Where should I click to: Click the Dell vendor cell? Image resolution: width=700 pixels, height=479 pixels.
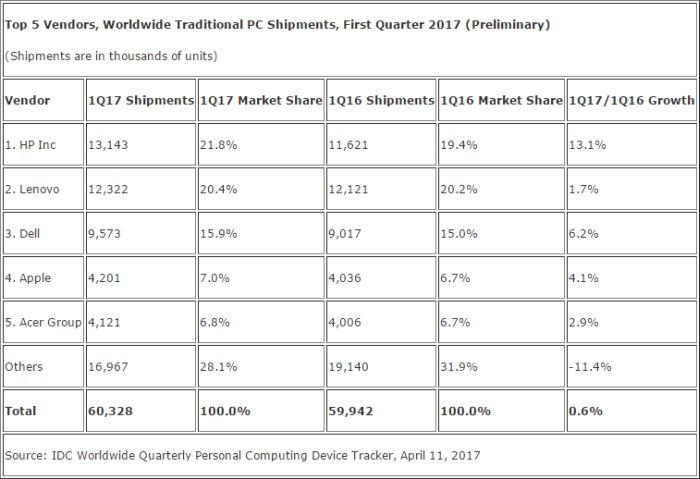coord(43,233)
